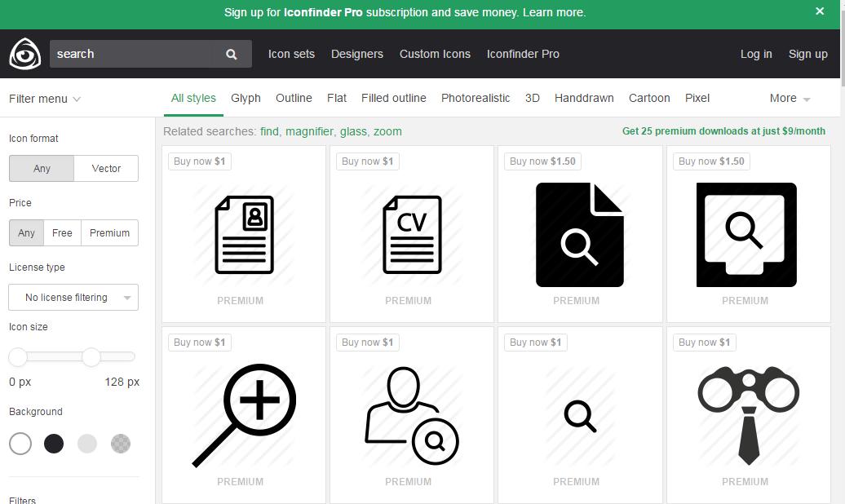The width and height of the screenshot is (845, 504).
Task: Expand the More styles dropdown
Action: pyautogui.click(x=790, y=99)
